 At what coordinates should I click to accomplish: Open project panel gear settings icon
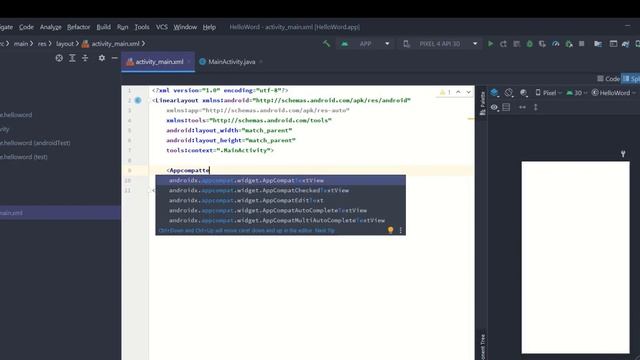point(102,58)
